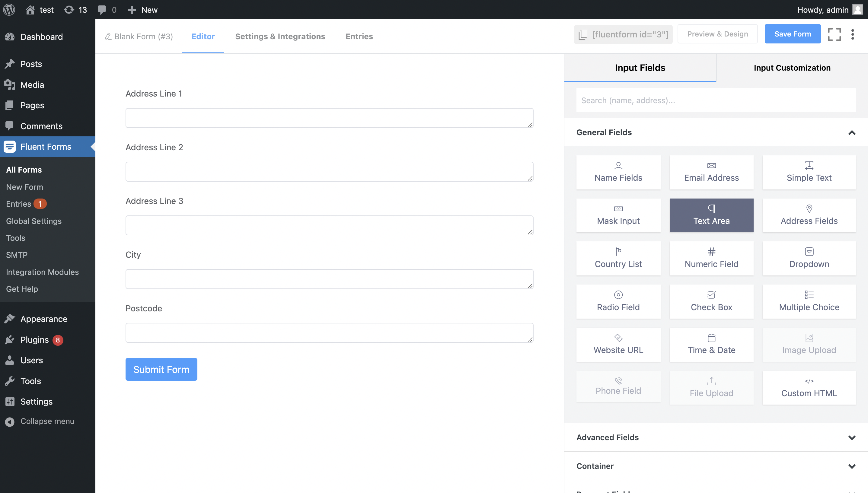The height and width of the screenshot is (493, 868).
Task: Expand the Container section
Action: click(x=851, y=466)
